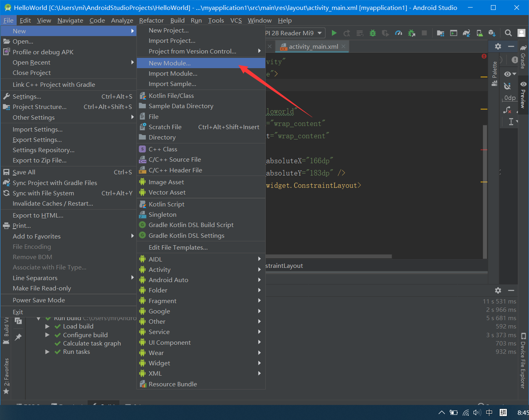
Task: Open the device selector Reader Mi9 dropdown
Action: click(x=295, y=33)
